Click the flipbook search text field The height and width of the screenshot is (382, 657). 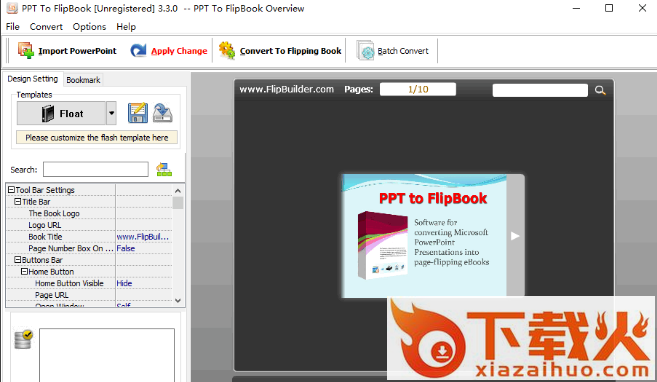point(540,90)
